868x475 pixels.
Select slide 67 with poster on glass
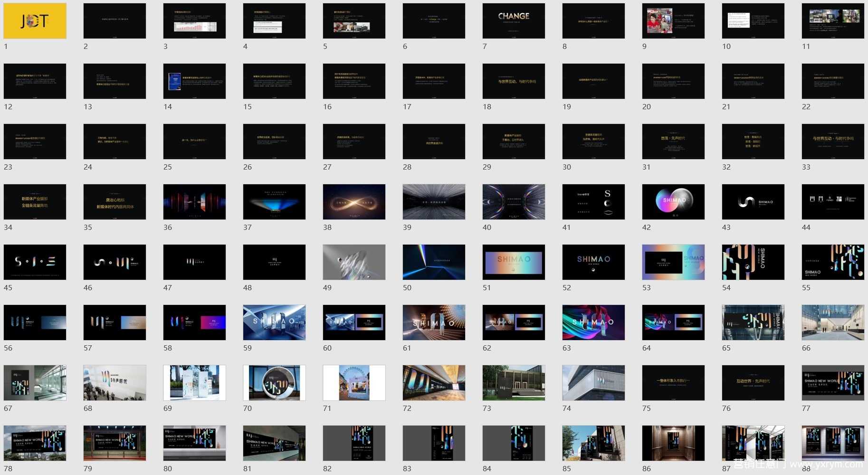pos(35,383)
